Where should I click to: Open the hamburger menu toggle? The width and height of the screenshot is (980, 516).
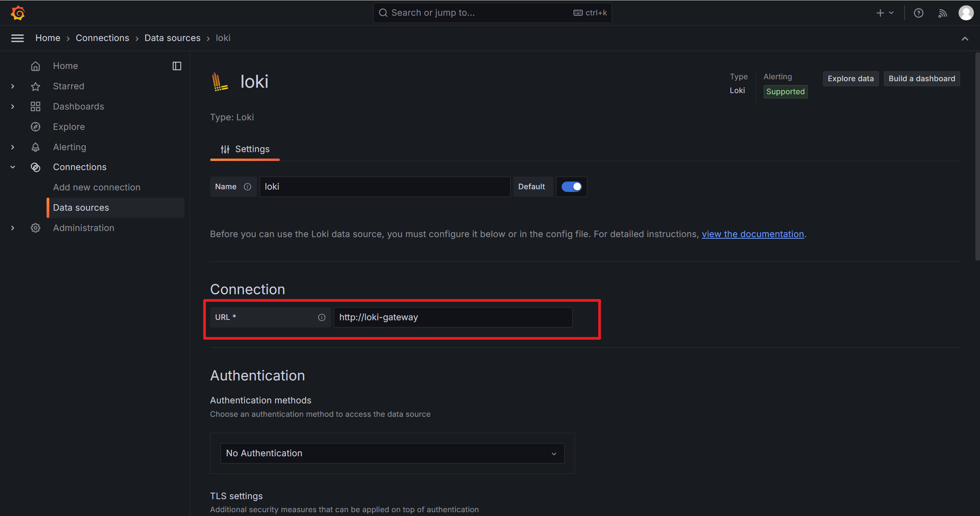17,38
